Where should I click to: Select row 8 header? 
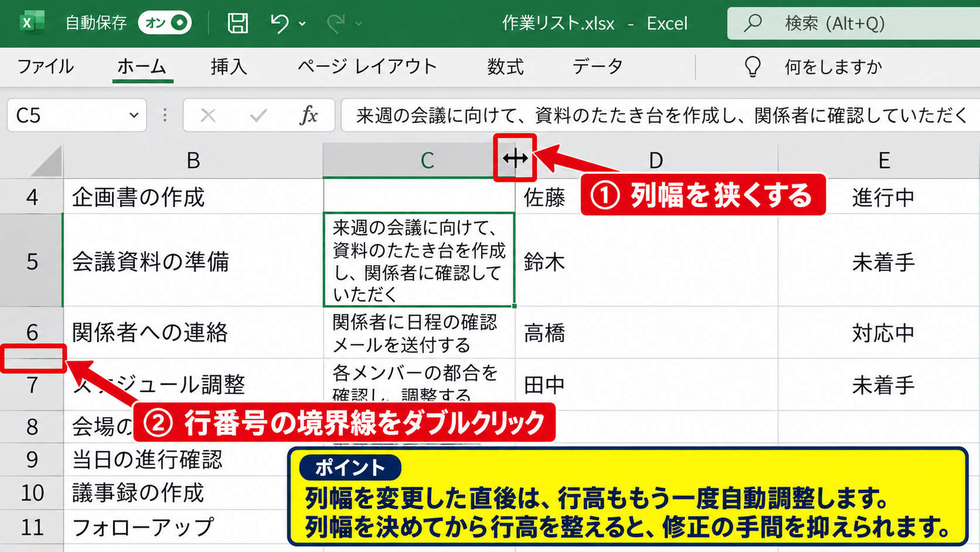coord(32,426)
